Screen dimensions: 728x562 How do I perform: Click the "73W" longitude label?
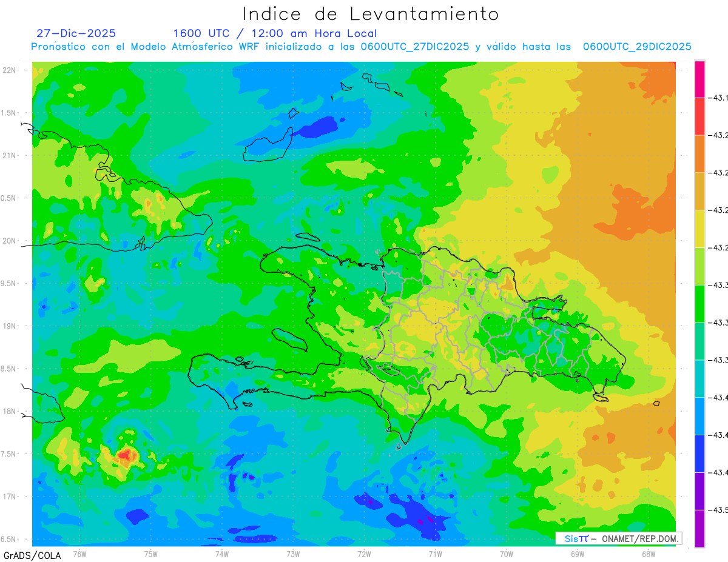[x=292, y=554]
